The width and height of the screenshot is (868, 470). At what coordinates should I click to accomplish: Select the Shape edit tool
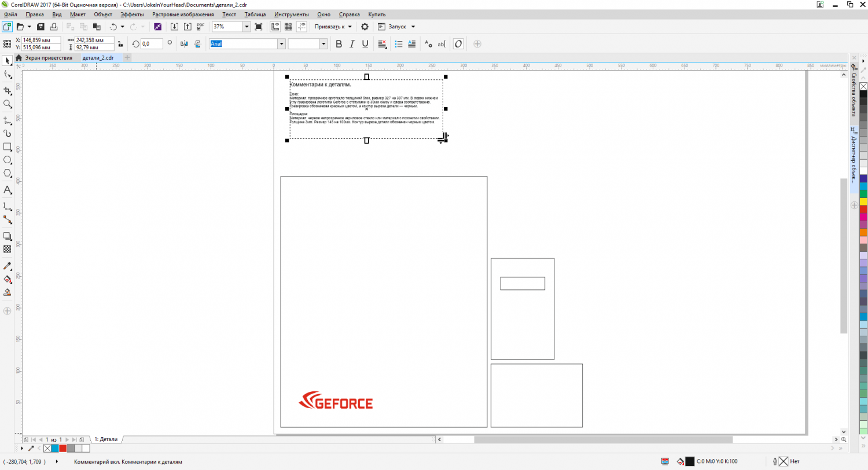8,75
